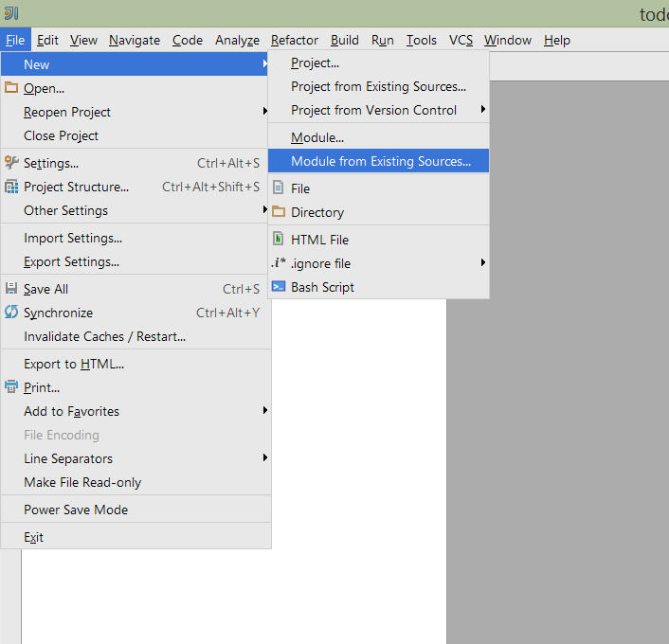669x644 pixels.
Task: Click the HTML File icon
Action: [x=279, y=240]
